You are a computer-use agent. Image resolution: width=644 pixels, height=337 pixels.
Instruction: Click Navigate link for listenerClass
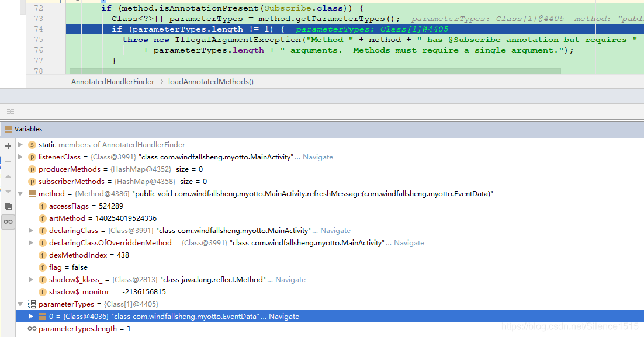[x=317, y=157]
